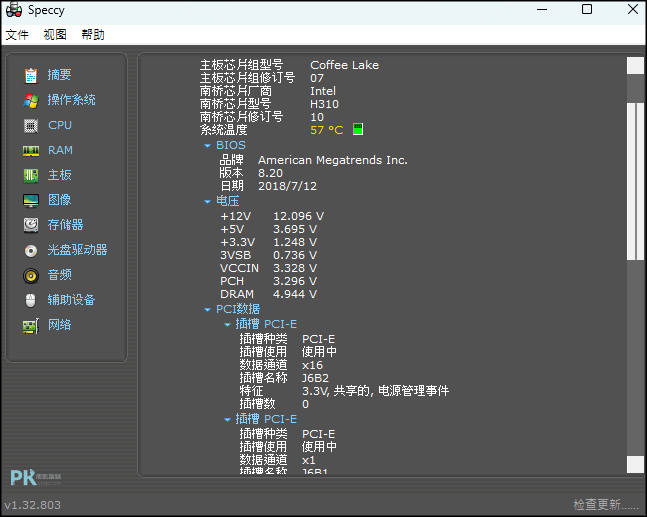Click the 3.3V, 共享的, 电源管理事件 feature text
647x517 pixels.
click(375, 391)
